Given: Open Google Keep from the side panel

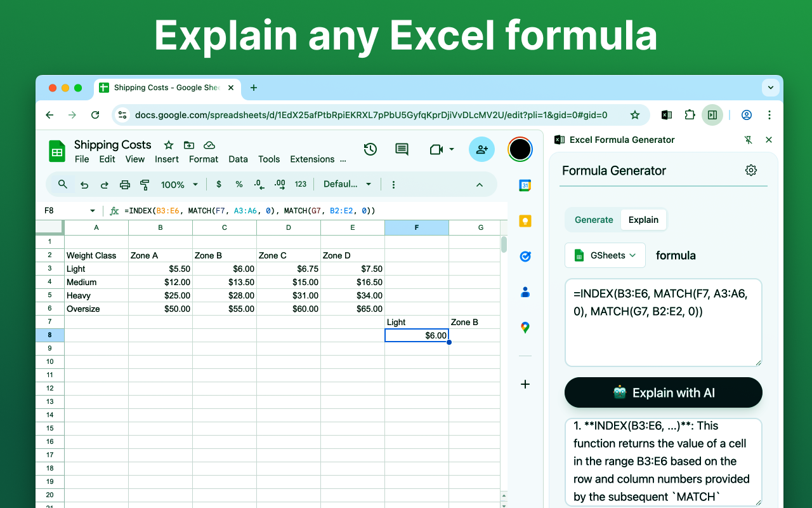Looking at the screenshot, I should [x=525, y=221].
